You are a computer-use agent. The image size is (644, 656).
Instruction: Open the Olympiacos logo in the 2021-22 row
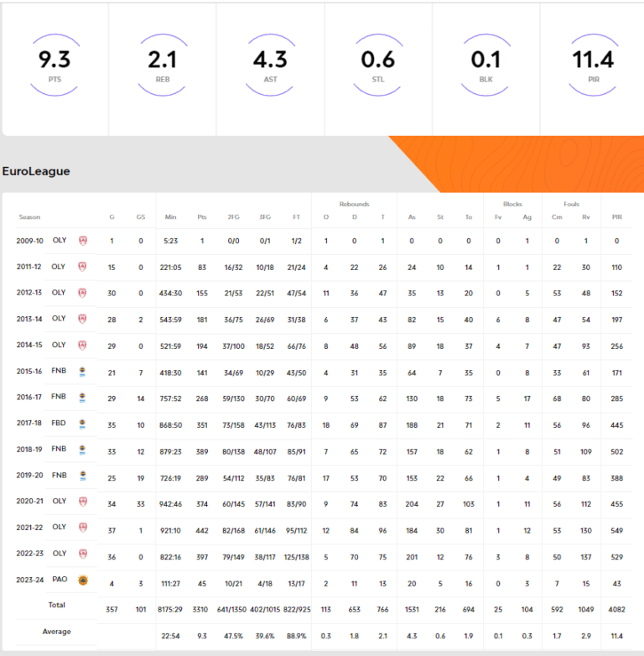click(x=82, y=528)
